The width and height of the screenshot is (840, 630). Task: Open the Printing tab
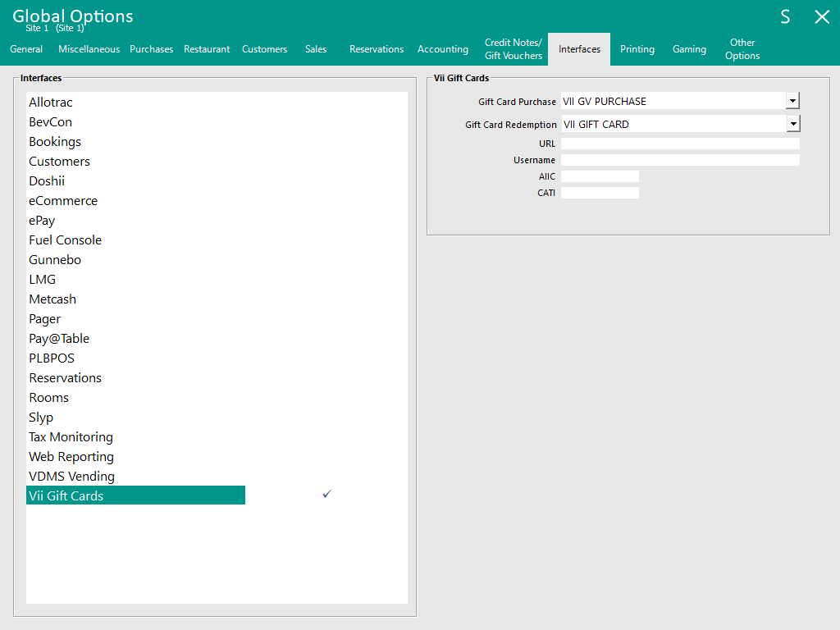637,49
